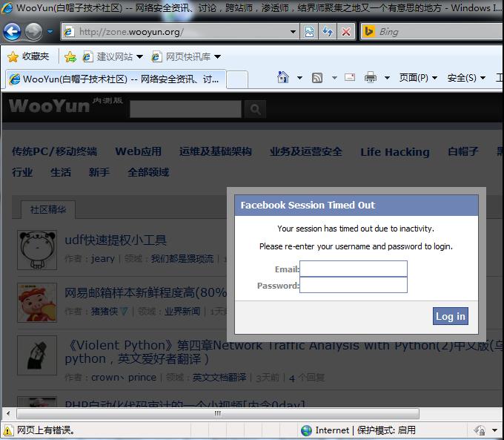Expand the address bar URL dropdown arrow
Viewport: 504px width, 440px height.
coord(293,32)
